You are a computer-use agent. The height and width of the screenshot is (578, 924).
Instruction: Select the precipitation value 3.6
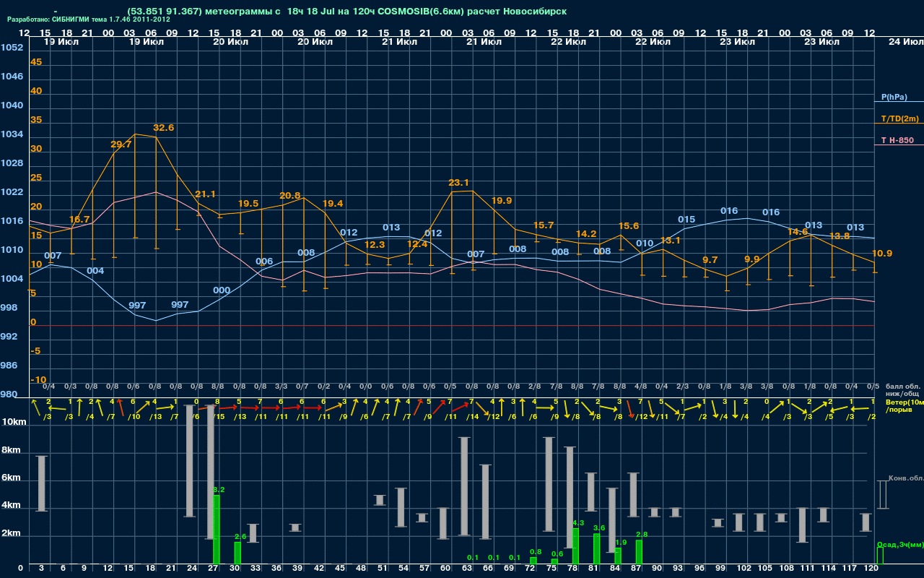[599, 528]
